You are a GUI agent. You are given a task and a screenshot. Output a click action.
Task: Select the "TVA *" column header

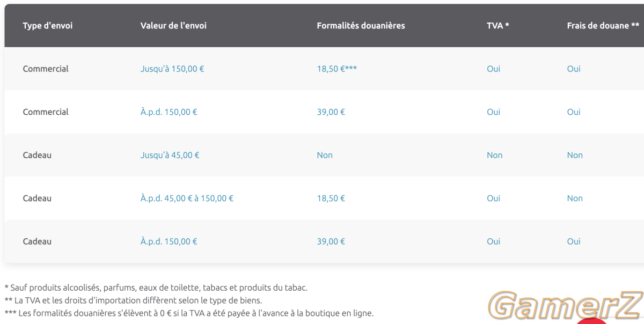(497, 26)
